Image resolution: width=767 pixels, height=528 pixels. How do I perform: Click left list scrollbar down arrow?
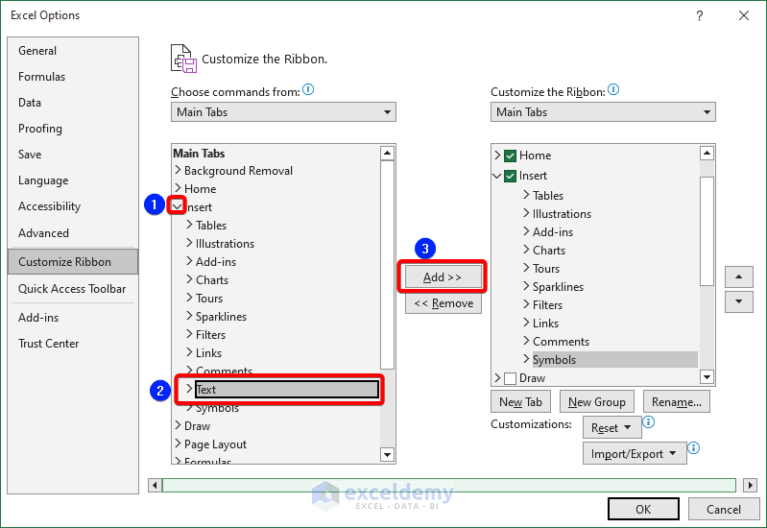click(387, 455)
